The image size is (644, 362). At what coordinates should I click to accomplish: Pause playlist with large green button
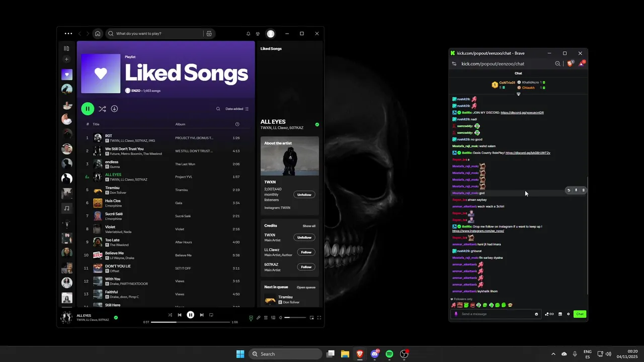tap(88, 109)
